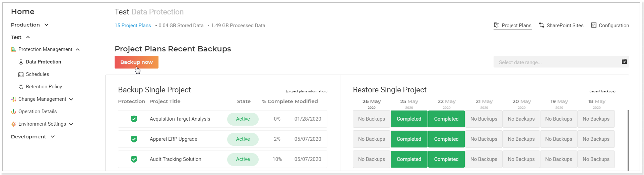Screen dimensions: 644x175
Task: Click the Environment Settings gear icon
Action: point(13,124)
